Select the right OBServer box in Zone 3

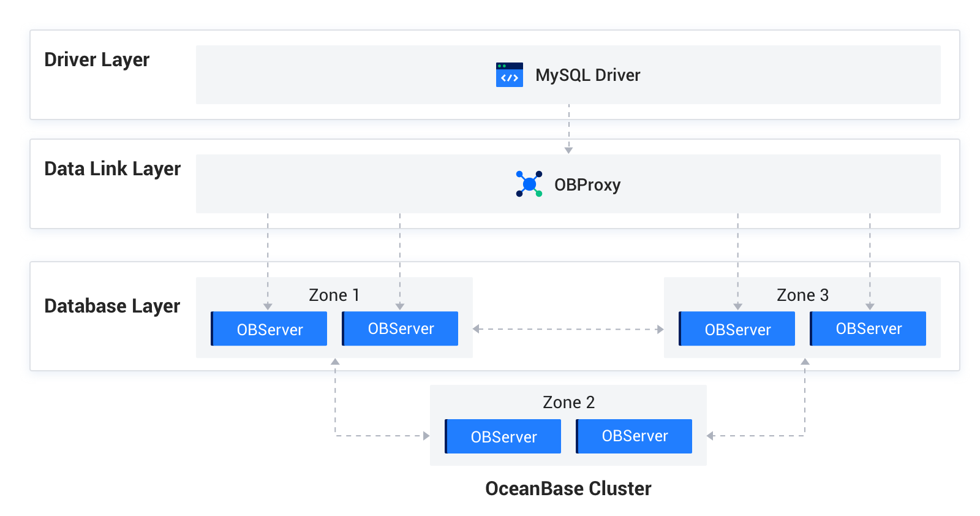868,328
